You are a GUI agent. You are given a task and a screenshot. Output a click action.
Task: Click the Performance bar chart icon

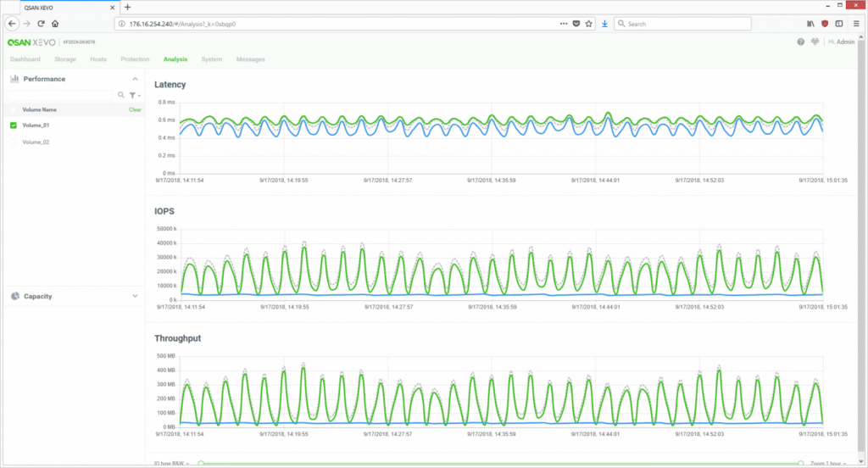[14, 79]
